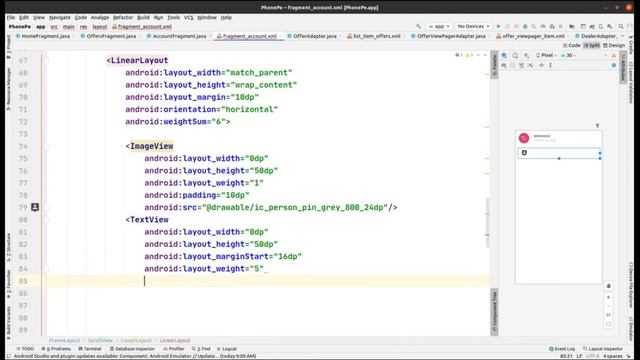Click the vertical expand arrows icon in preview toolbar
This screenshot has width=640, height=360.
tap(550, 65)
